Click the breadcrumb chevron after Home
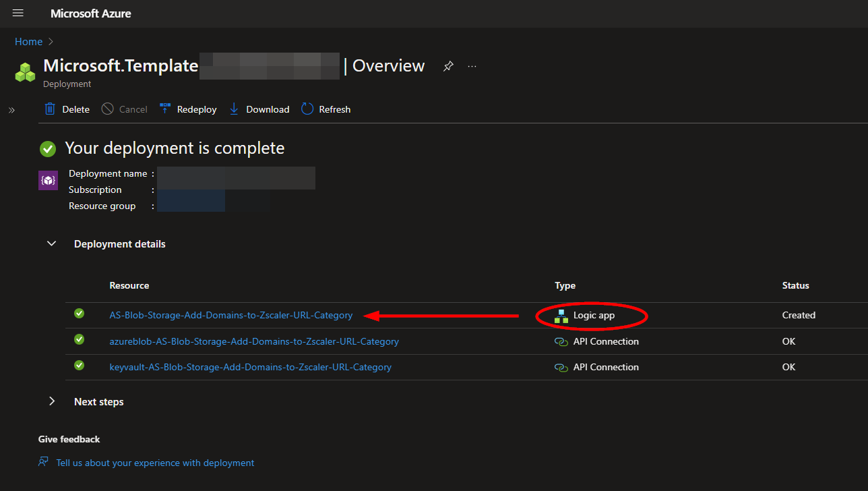 tap(51, 42)
